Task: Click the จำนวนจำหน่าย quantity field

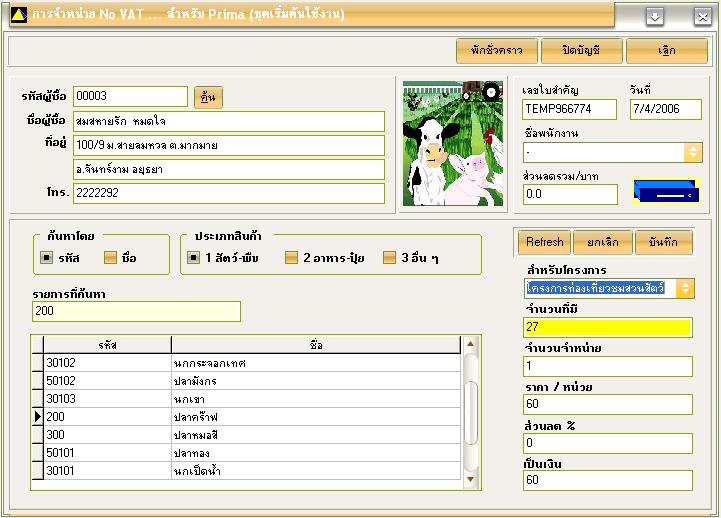Action: [606, 367]
